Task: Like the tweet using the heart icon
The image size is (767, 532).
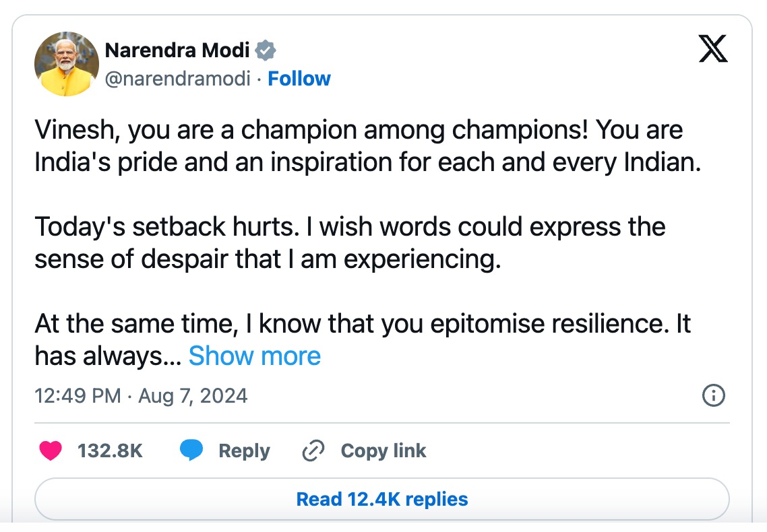Action: 52,451
